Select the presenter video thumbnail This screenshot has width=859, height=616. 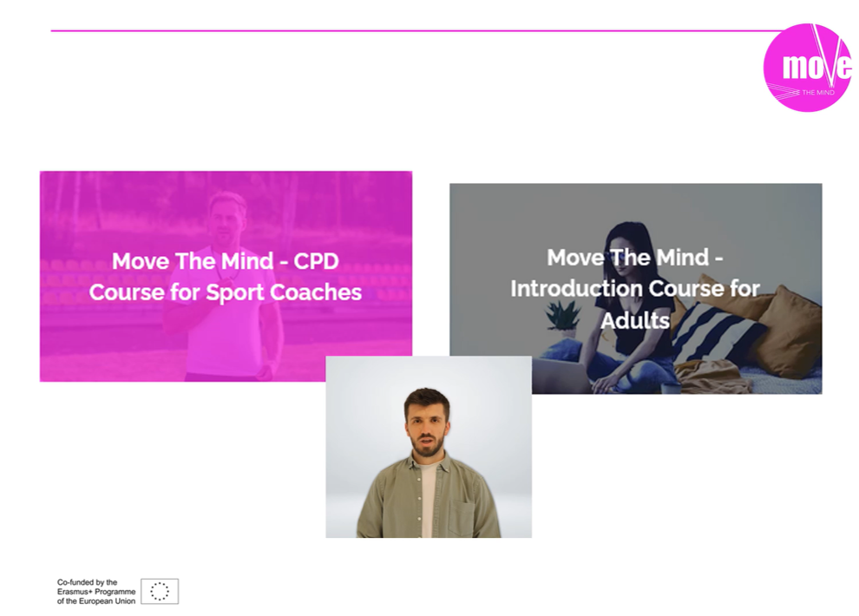[x=429, y=447]
